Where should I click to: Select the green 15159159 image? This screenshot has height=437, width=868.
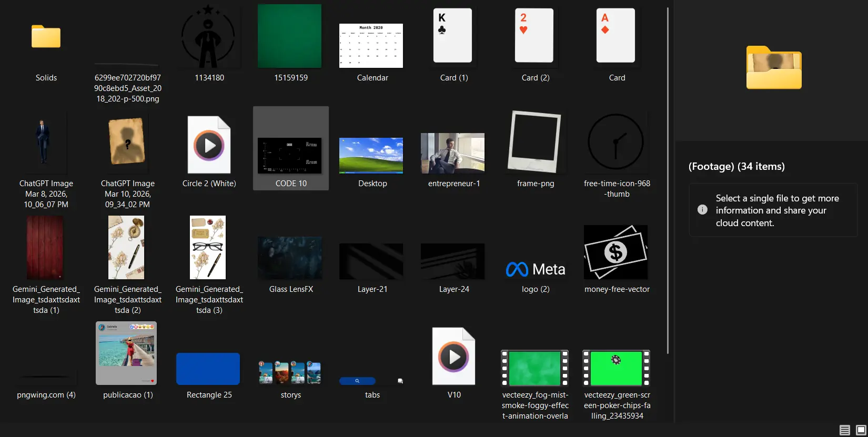pos(290,36)
